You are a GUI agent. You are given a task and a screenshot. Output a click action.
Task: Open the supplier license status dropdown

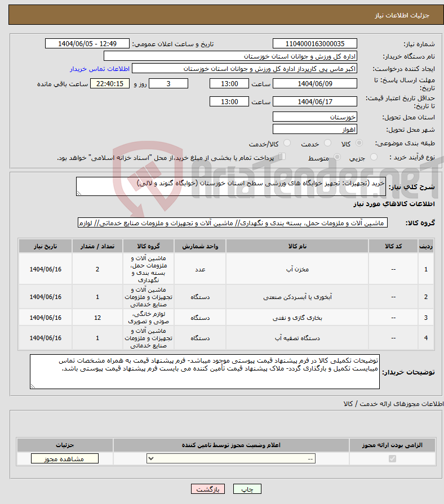coord(231,459)
